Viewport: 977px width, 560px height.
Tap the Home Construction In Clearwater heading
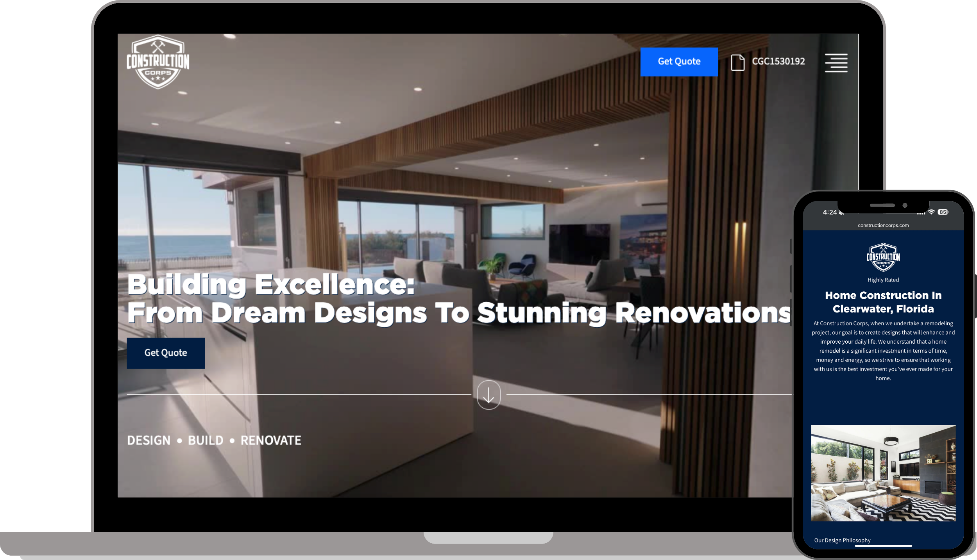883,302
